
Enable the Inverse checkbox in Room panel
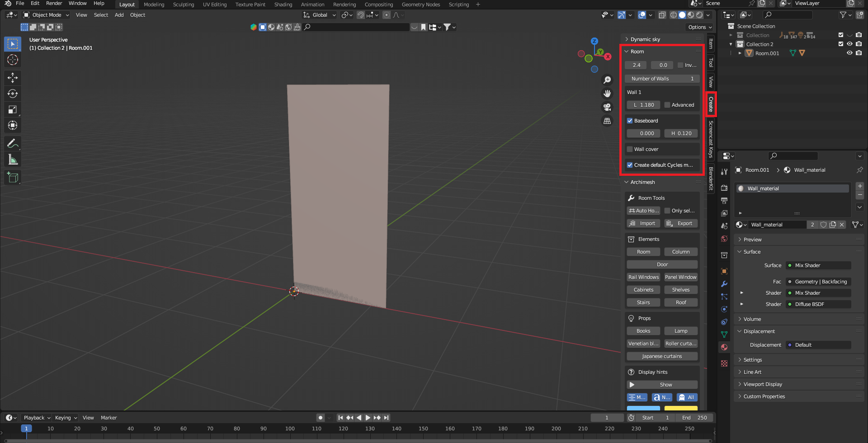(680, 65)
